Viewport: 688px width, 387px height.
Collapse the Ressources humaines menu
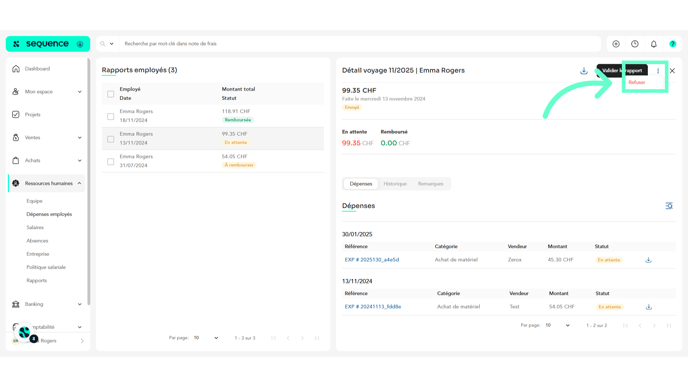pos(79,183)
